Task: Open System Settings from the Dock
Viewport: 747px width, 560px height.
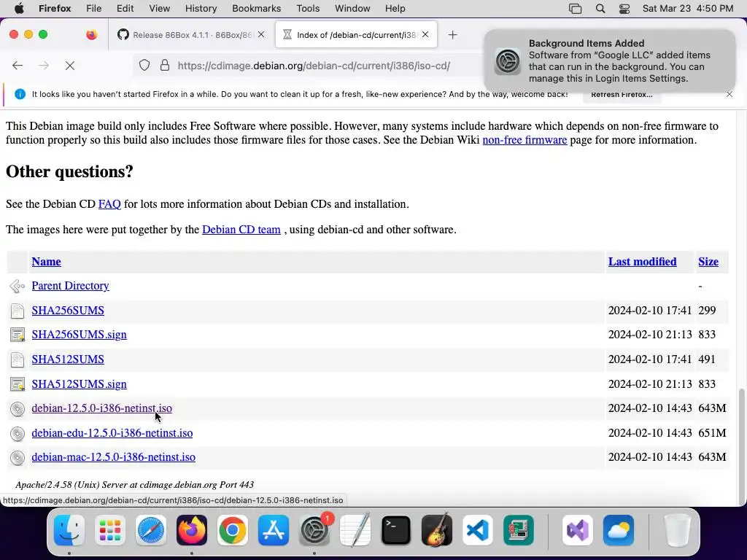Action: click(314, 530)
